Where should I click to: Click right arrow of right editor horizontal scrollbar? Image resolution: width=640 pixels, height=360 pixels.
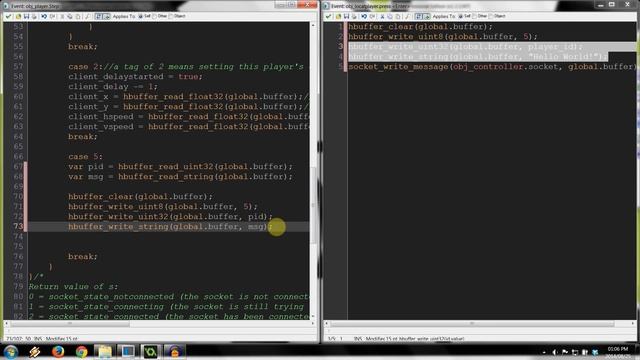point(633,324)
